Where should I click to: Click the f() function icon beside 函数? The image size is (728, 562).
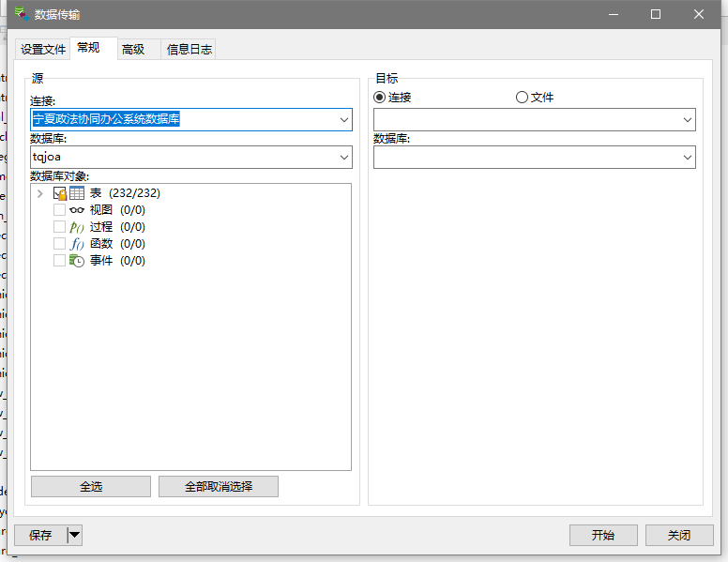coord(77,244)
